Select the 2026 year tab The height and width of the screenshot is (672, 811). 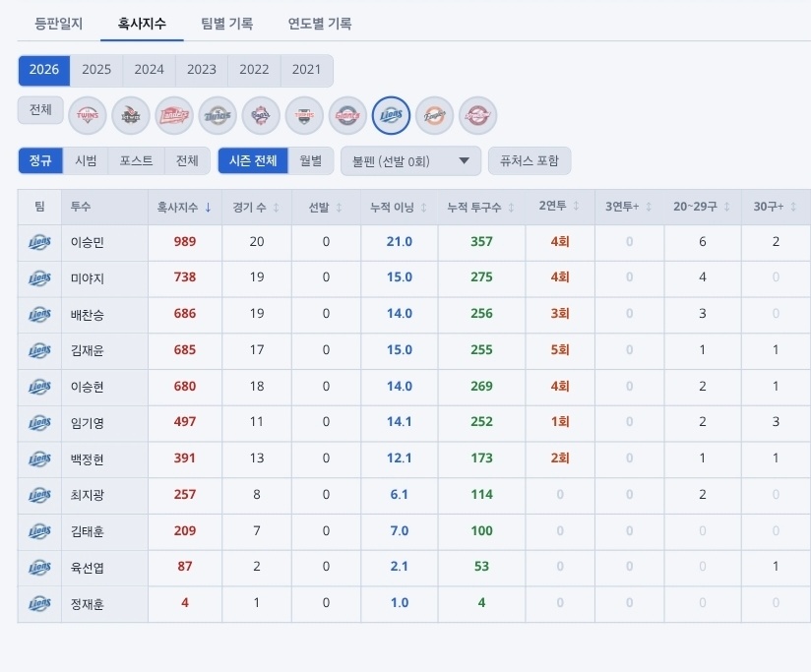(44, 70)
